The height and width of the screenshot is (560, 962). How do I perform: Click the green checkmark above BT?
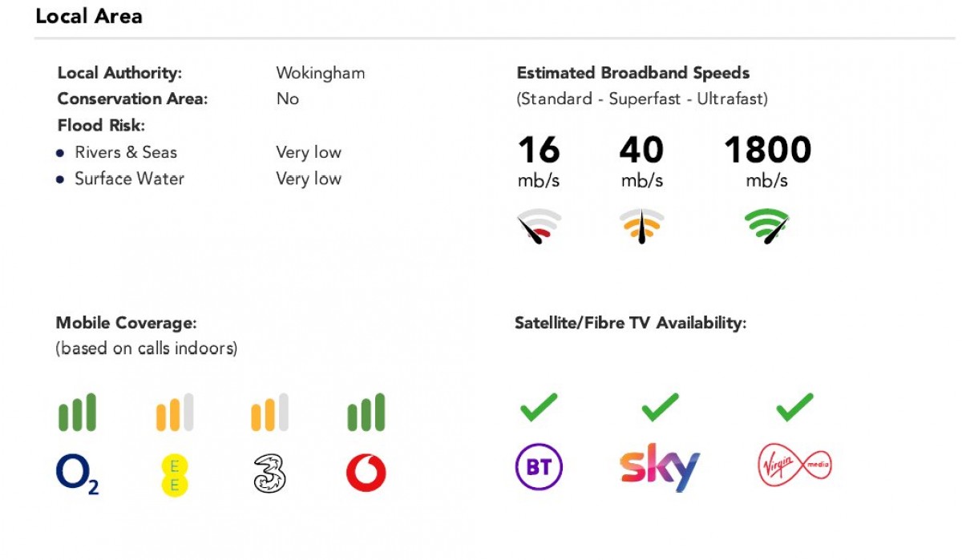click(539, 407)
